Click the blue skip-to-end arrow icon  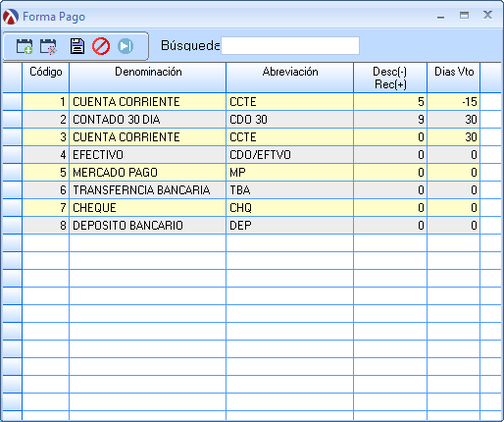click(126, 46)
